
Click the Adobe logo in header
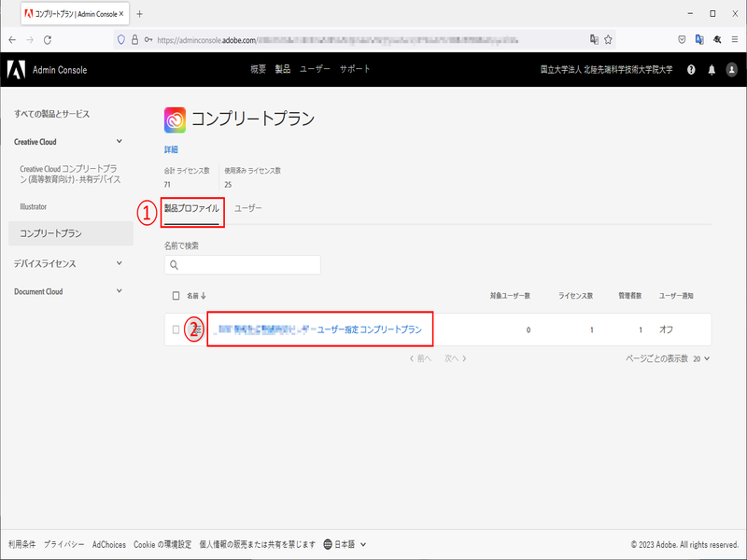15,69
